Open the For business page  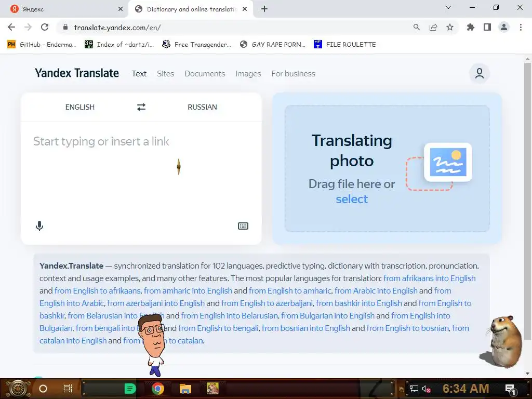[x=293, y=74]
